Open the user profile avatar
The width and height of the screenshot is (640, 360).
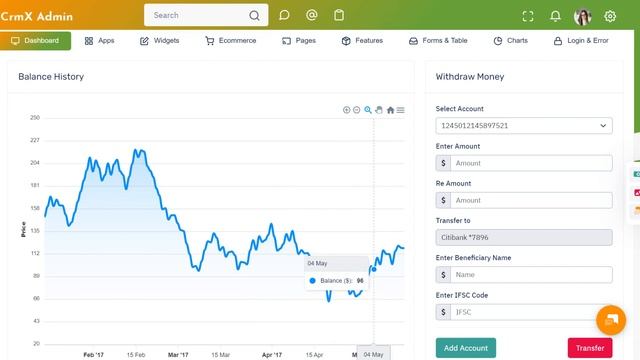pos(582,16)
